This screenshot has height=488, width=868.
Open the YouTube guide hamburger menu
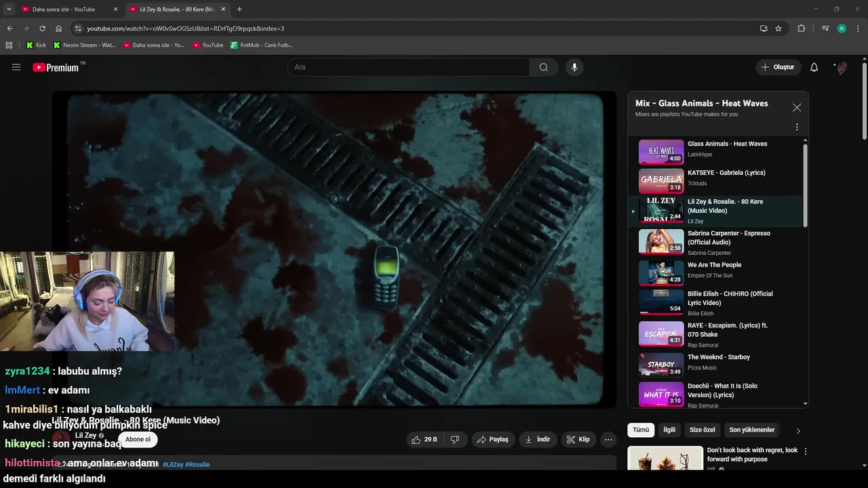pos(16,67)
